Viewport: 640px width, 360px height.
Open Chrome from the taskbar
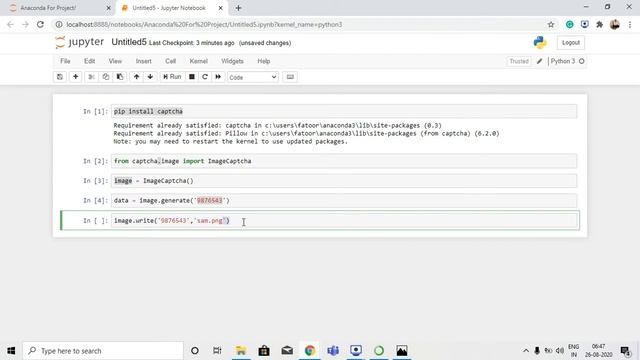click(x=310, y=351)
